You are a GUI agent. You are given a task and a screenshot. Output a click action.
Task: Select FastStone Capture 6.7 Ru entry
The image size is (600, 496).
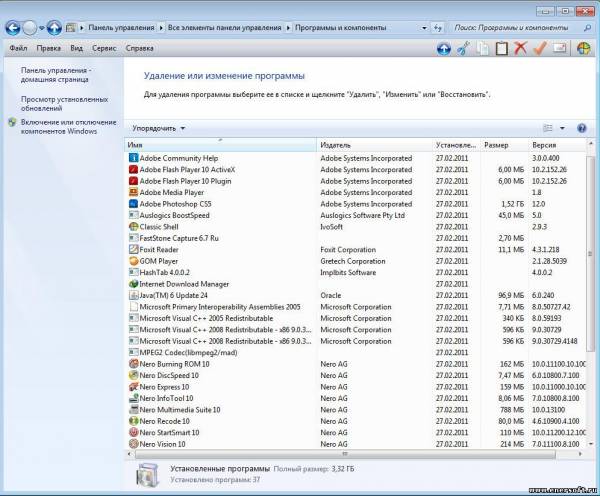356,238
